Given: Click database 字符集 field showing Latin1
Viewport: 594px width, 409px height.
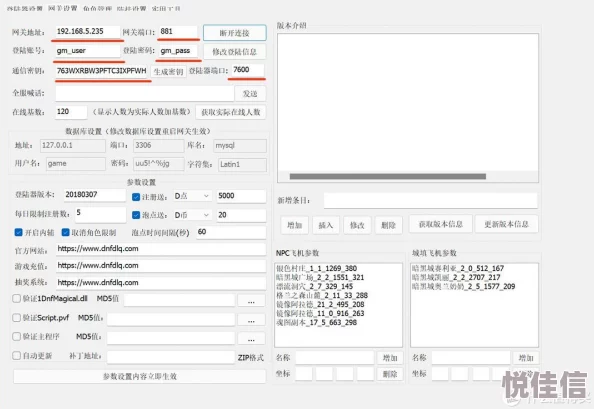Looking at the screenshot, I should tap(243, 164).
